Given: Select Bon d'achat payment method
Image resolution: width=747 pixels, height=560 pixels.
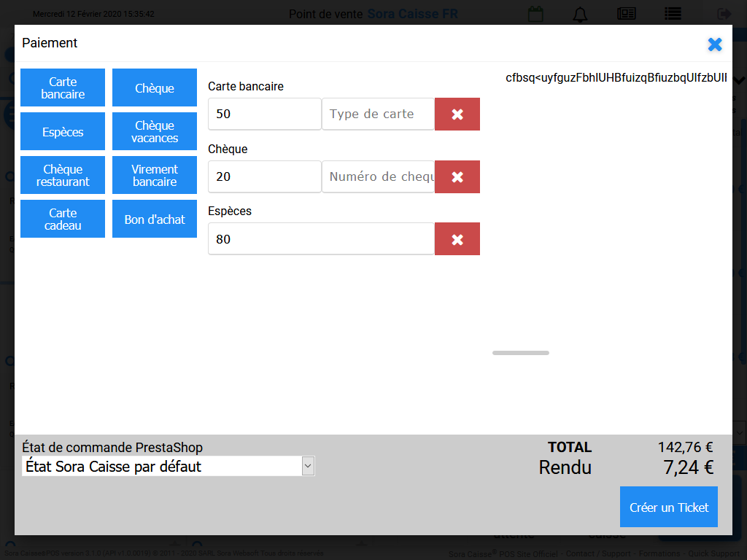Looking at the screenshot, I should pyautogui.click(x=155, y=219).
